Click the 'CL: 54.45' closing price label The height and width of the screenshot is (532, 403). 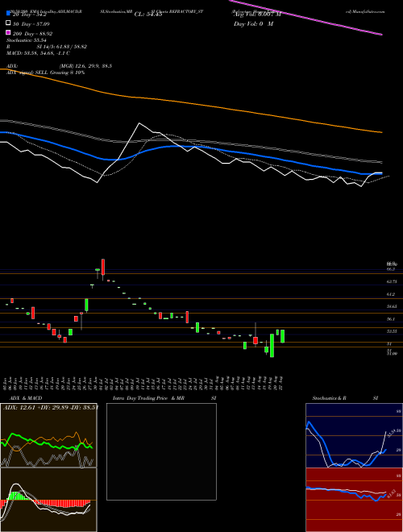(x=148, y=15)
